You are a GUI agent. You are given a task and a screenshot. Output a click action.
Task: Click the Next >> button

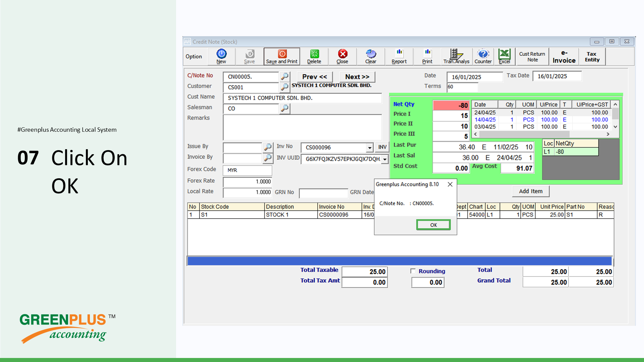(x=357, y=77)
